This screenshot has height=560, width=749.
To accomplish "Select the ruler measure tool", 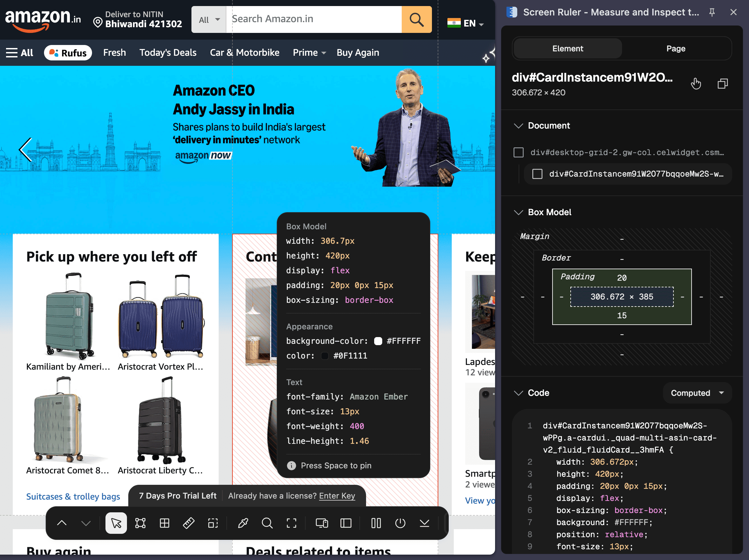I will [189, 523].
